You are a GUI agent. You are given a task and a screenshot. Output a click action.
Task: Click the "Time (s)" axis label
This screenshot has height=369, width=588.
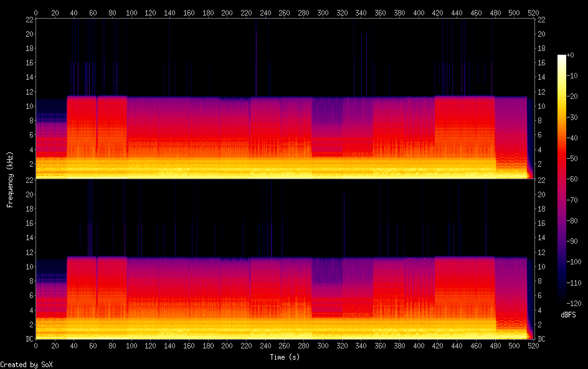285,357
